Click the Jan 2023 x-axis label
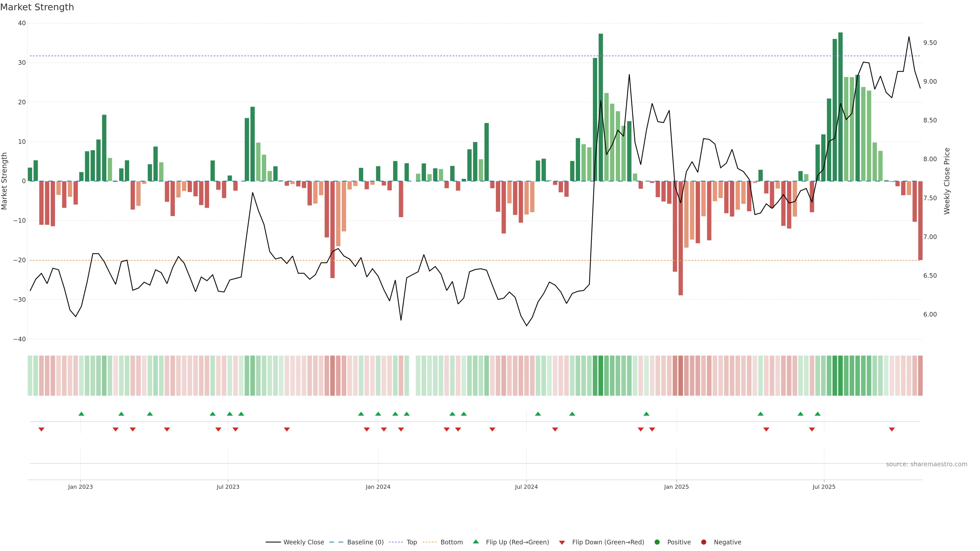 (x=80, y=487)
